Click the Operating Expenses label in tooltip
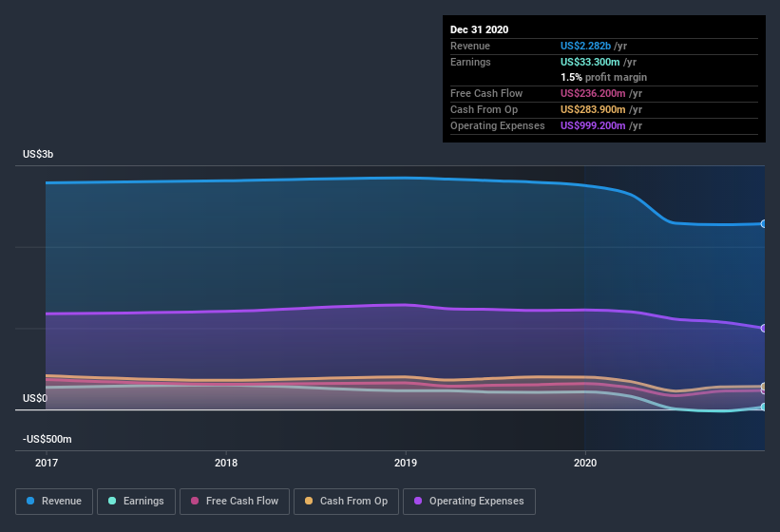Viewport: 780px width, 532px height. point(498,125)
